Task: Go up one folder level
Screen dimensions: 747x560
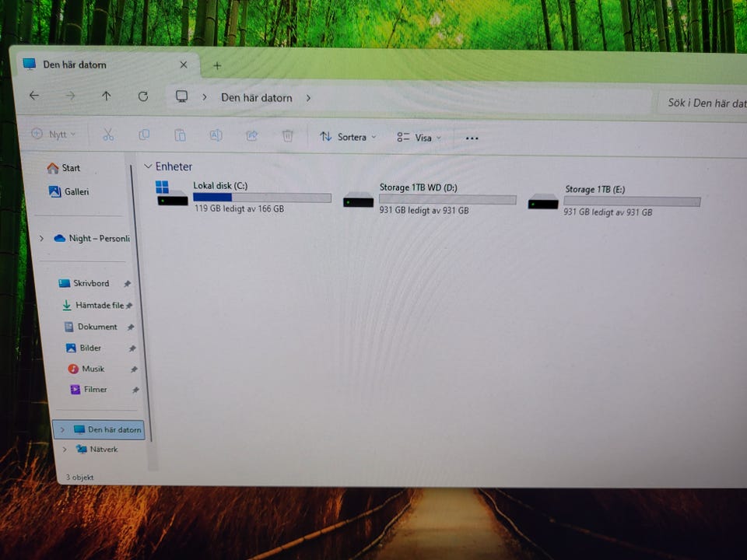Action: [107, 96]
